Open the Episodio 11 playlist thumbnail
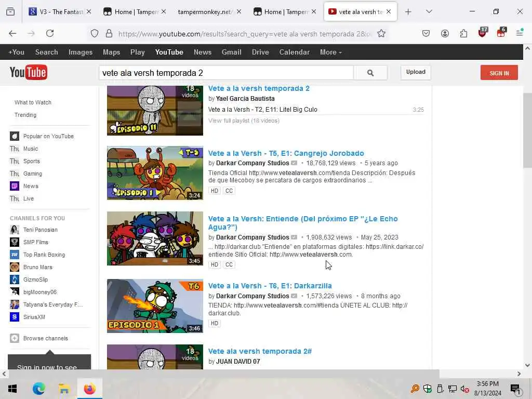532x399 pixels. (155, 111)
